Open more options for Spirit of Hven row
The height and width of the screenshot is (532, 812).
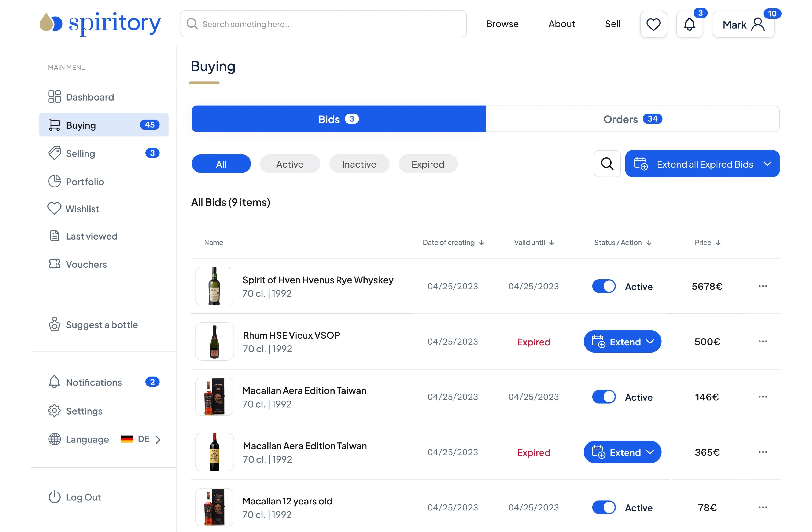[763, 286]
